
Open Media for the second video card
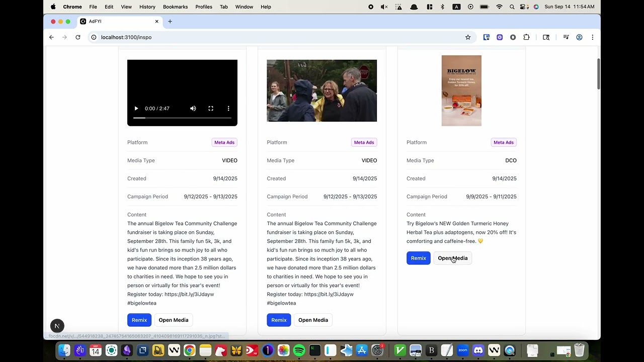pos(313,320)
